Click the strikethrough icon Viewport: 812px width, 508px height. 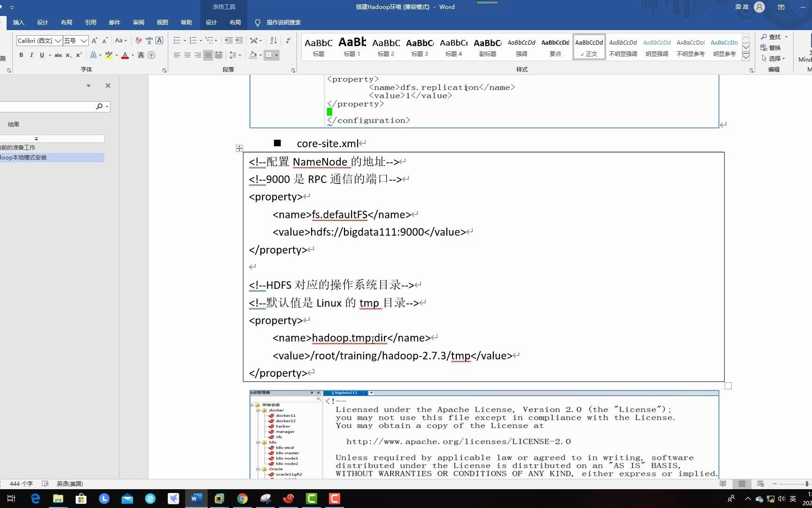57,55
